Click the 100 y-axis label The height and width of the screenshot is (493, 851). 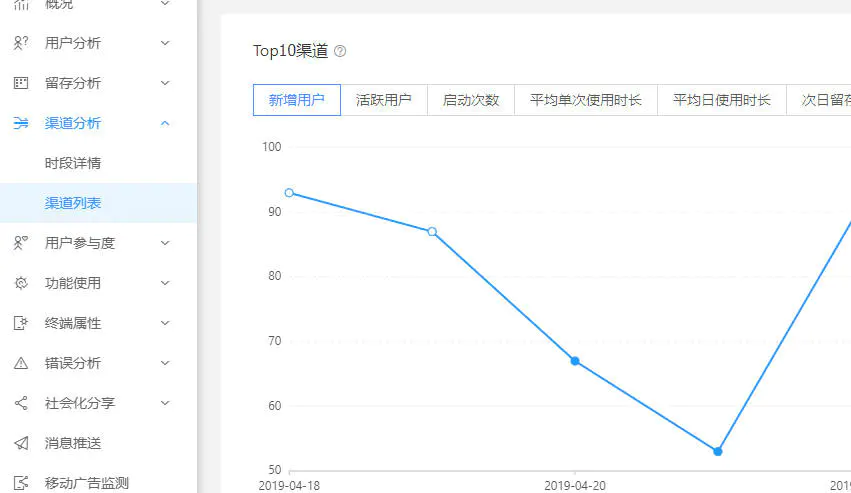point(271,147)
